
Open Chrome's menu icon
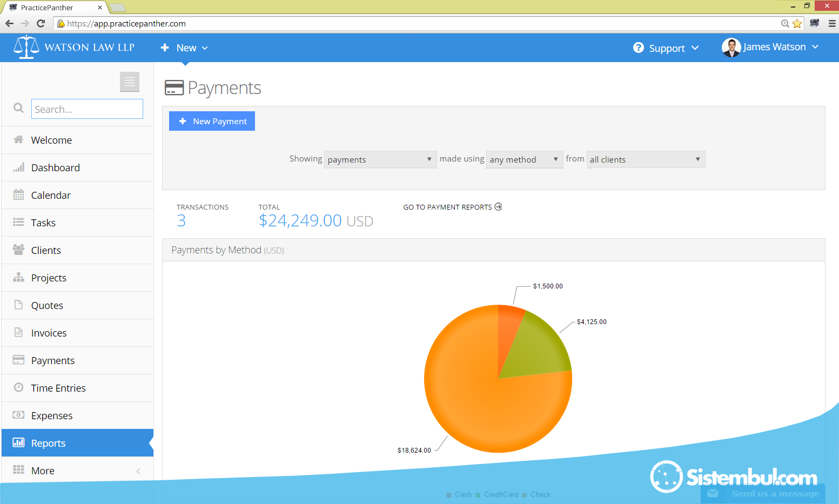pos(832,23)
